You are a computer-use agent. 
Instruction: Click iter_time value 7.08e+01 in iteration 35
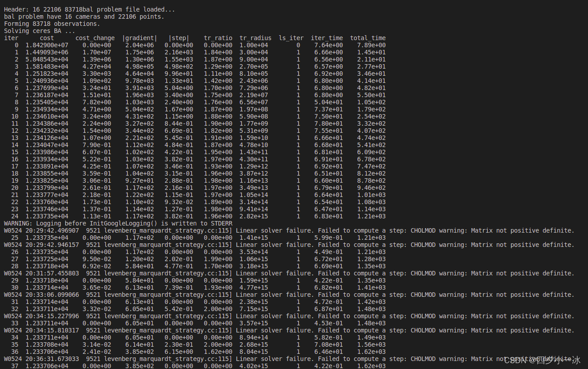(x=329, y=344)
